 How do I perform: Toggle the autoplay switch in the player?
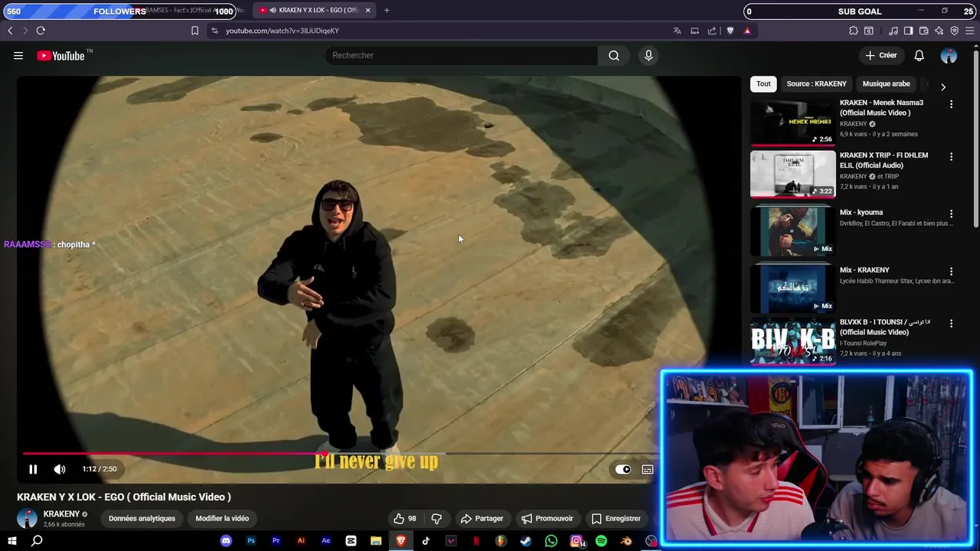[x=623, y=469]
